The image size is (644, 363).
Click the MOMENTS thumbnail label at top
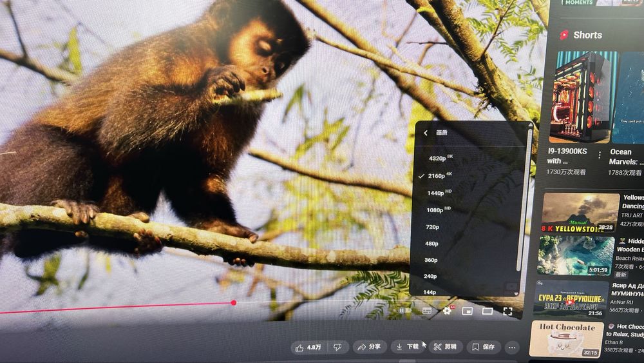point(579,3)
